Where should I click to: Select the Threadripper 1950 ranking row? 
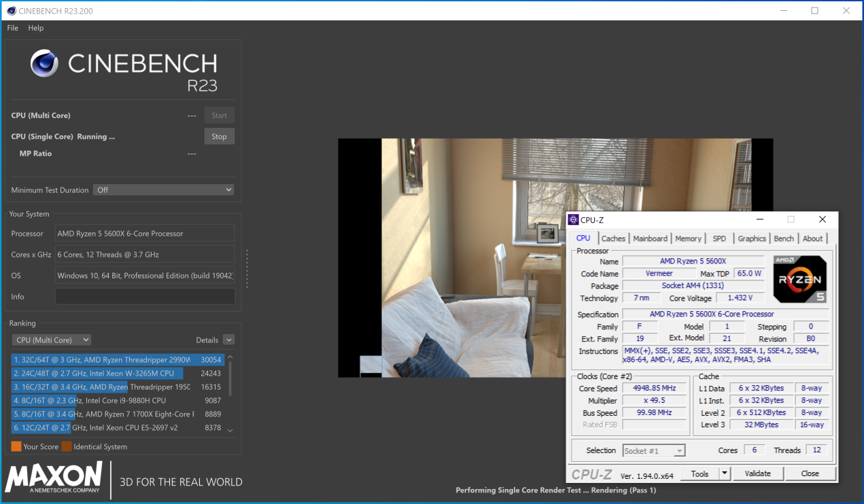118,386
